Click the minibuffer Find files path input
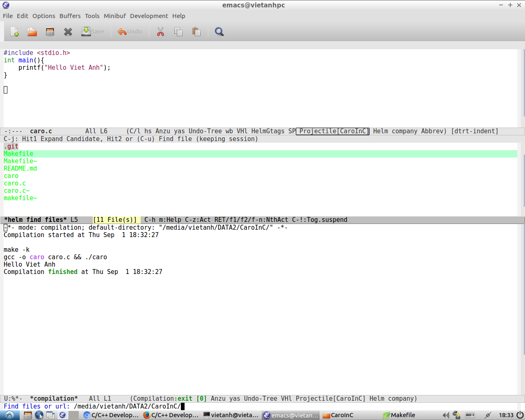This screenshot has width=525, height=420. pos(127,406)
